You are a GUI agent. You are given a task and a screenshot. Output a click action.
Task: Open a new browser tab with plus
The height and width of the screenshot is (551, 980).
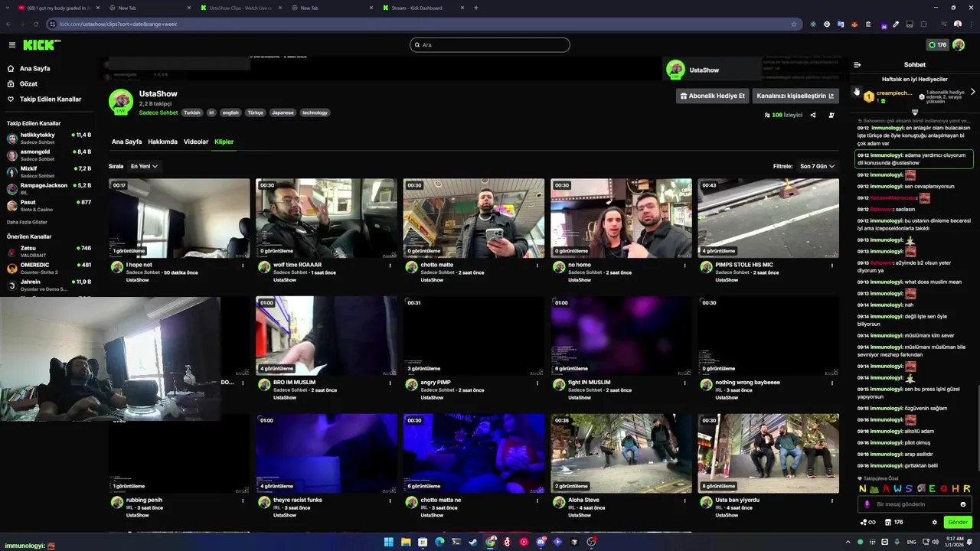tap(476, 8)
